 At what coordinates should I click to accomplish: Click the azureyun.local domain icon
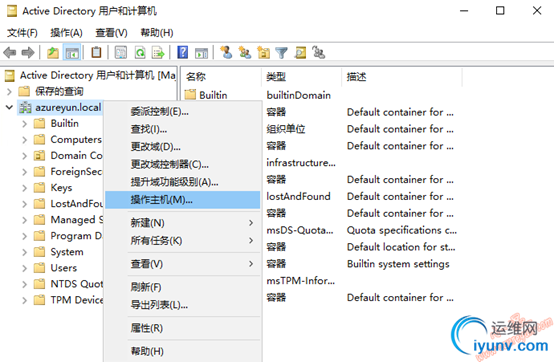coord(25,107)
